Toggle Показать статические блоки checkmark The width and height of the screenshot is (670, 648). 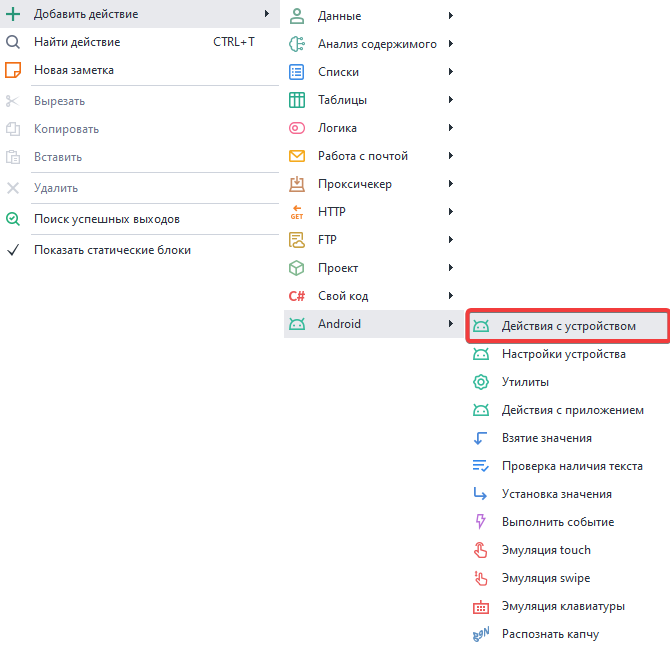tap(13, 250)
